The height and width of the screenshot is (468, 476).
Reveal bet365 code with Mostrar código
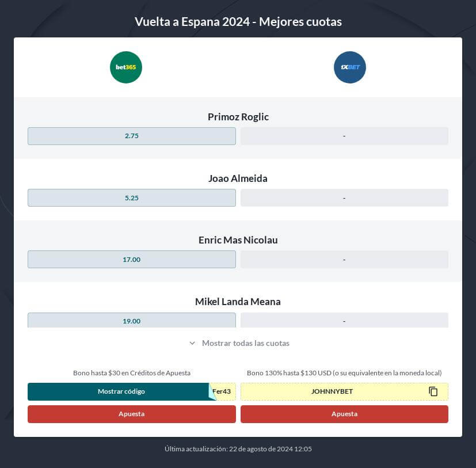(121, 391)
